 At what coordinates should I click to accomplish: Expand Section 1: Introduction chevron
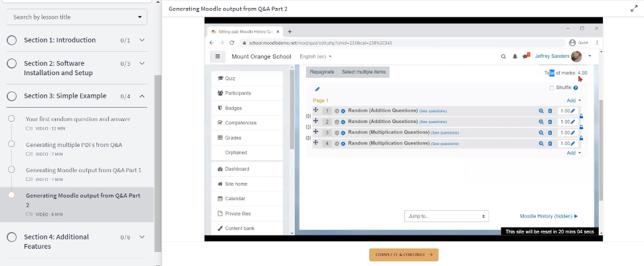(x=142, y=40)
